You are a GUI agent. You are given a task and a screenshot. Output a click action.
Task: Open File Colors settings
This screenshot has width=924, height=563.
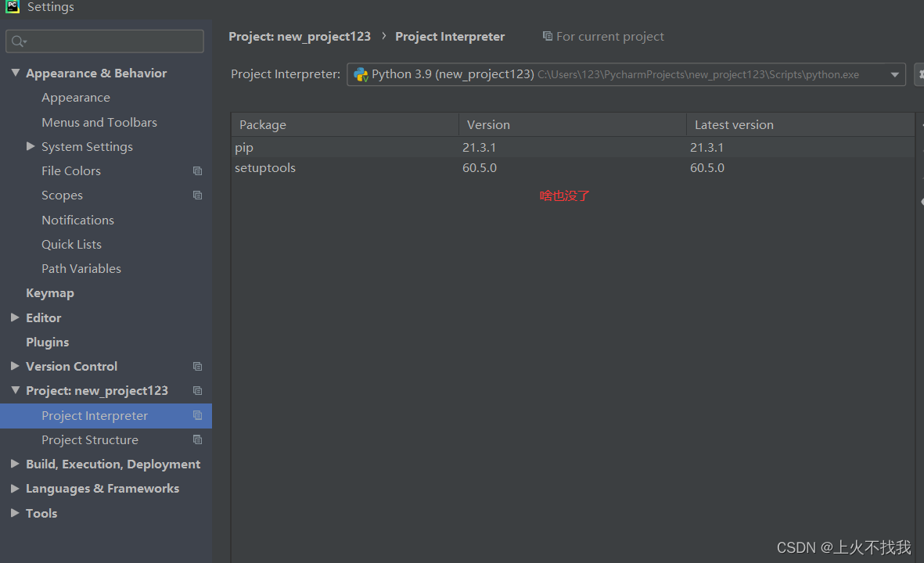(70, 170)
